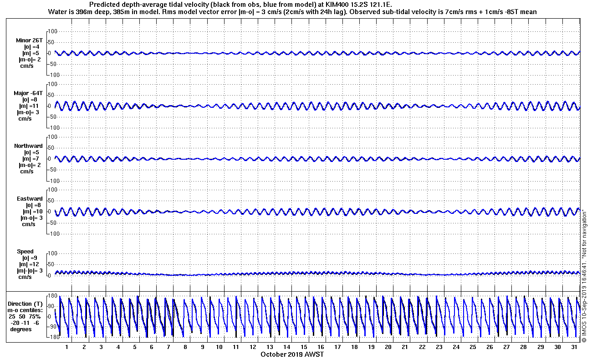This screenshot has height=364, width=592.
Task: Select the 'Eastward' panel label
Action: point(30,199)
